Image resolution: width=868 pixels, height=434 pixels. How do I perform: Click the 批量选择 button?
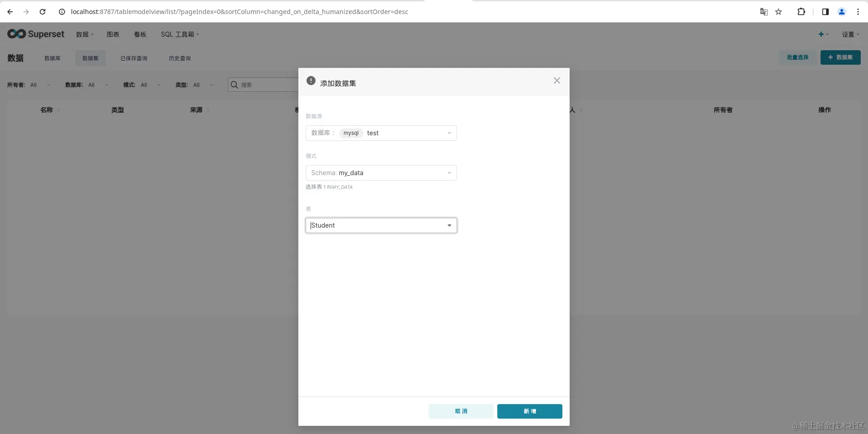point(797,57)
